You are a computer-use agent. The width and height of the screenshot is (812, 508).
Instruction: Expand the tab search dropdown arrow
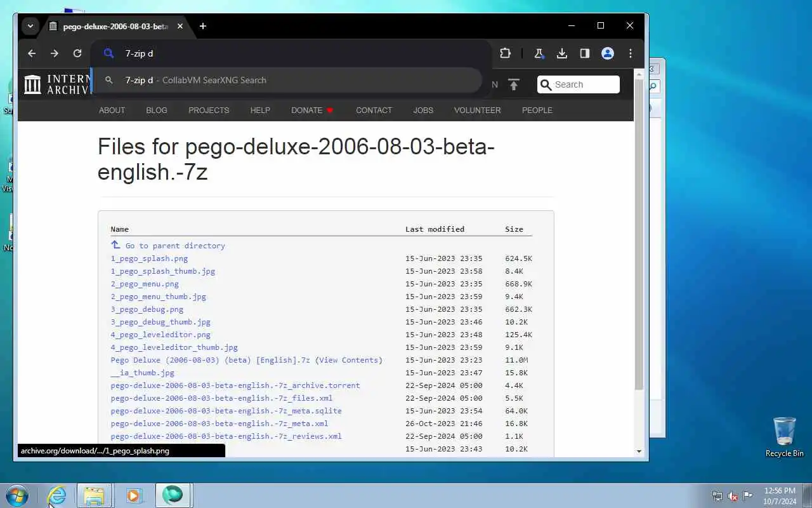click(30, 26)
